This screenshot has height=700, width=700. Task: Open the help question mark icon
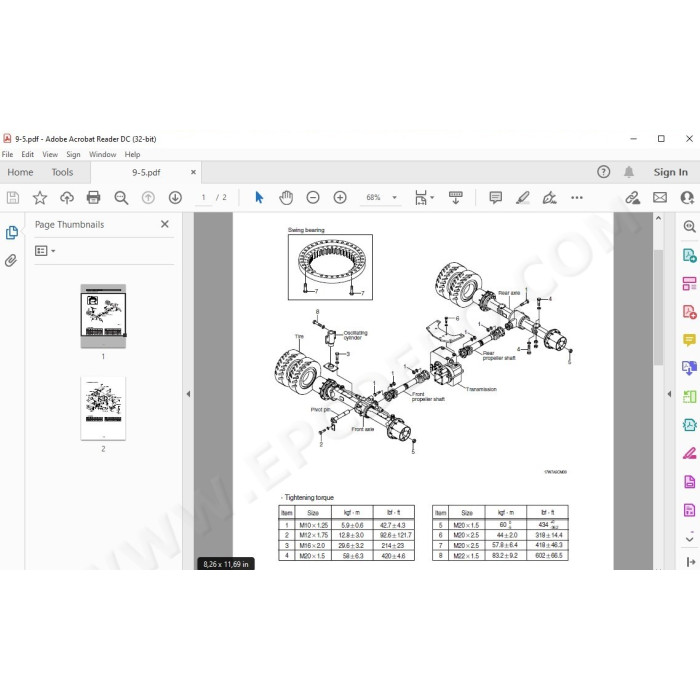point(604,172)
